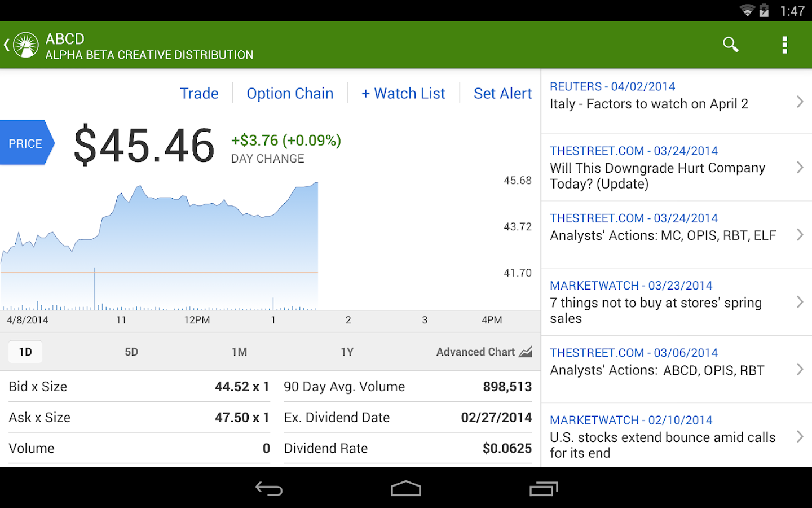Viewport: 812px width, 508px height.
Task: Tap the Wi-Fi status icon
Action: tap(747, 11)
